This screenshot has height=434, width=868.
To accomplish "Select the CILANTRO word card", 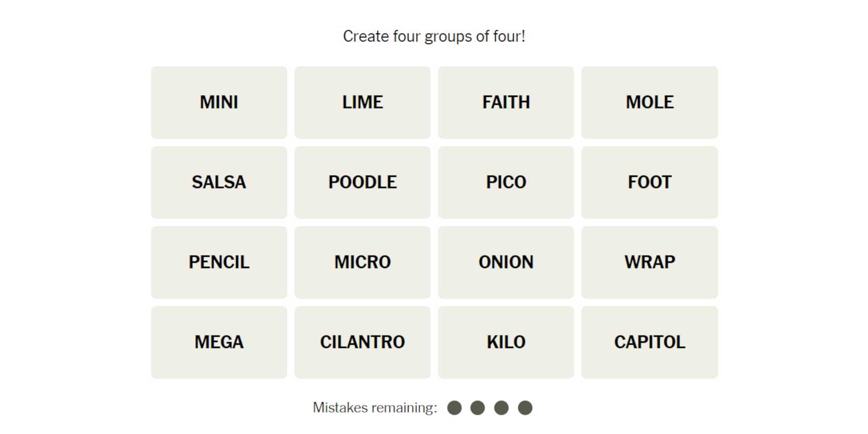I will (x=362, y=342).
